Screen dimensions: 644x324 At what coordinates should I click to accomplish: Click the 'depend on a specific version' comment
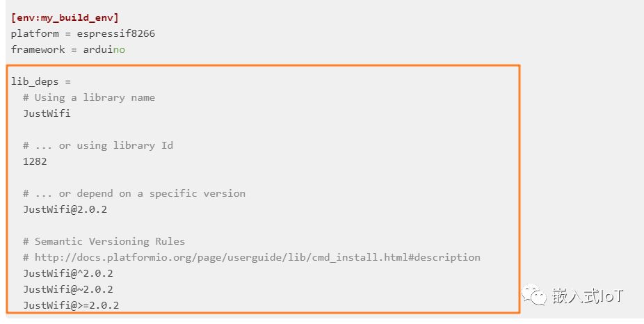click(x=134, y=193)
